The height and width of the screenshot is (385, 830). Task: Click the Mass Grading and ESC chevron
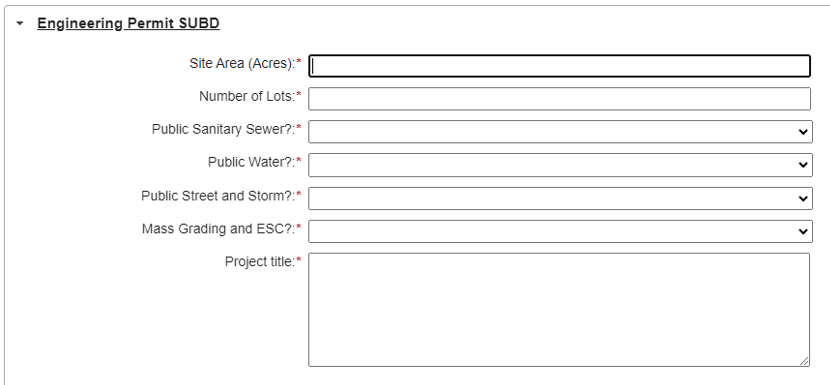click(x=803, y=231)
